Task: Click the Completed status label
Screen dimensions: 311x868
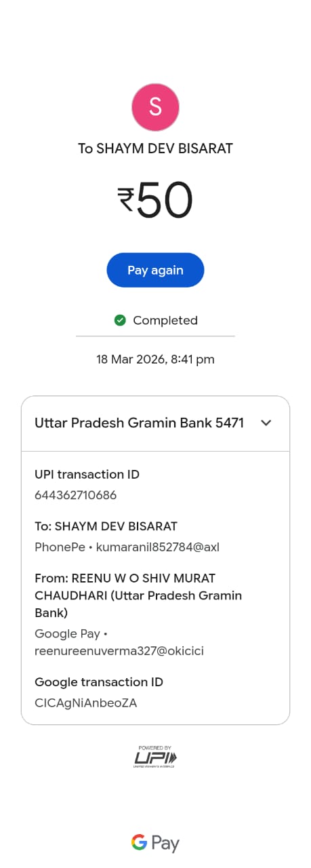Action: [x=165, y=320]
